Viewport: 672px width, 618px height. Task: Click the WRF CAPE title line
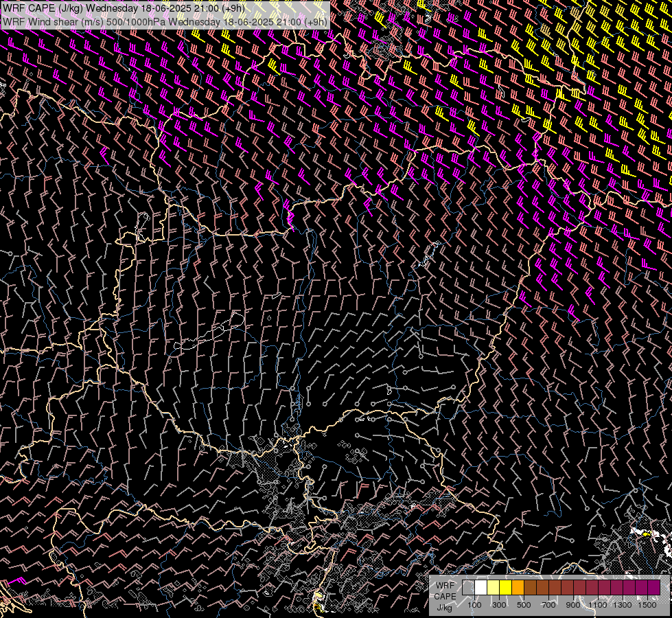124,8
